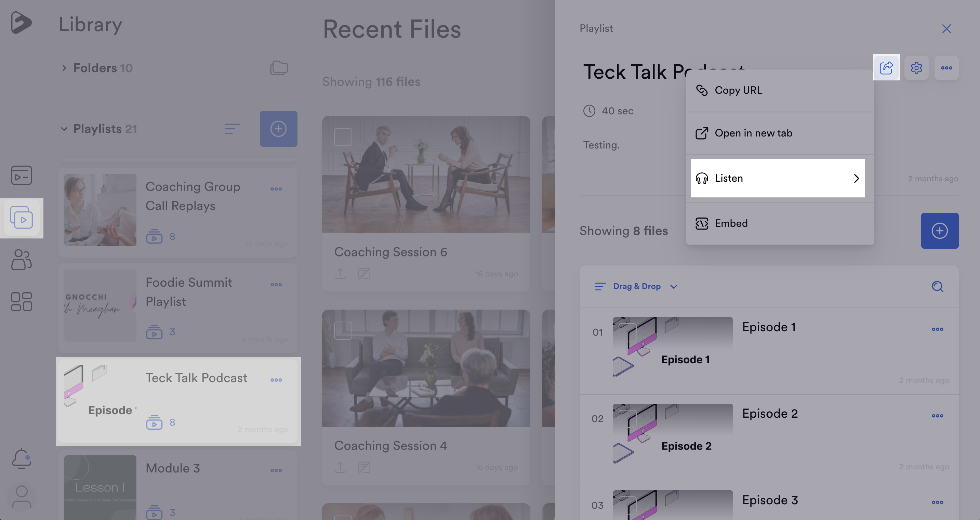Open Module 3 playlist
The image size is (980, 520).
coord(178,485)
